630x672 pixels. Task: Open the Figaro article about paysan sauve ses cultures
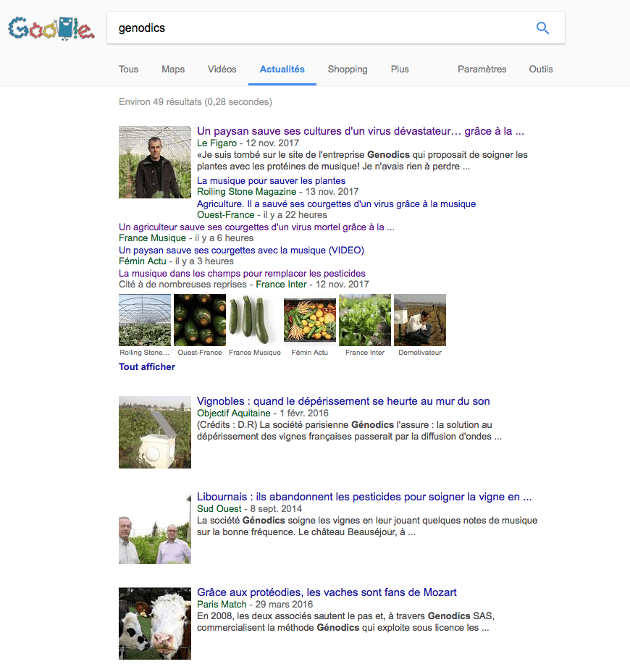tap(361, 131)
